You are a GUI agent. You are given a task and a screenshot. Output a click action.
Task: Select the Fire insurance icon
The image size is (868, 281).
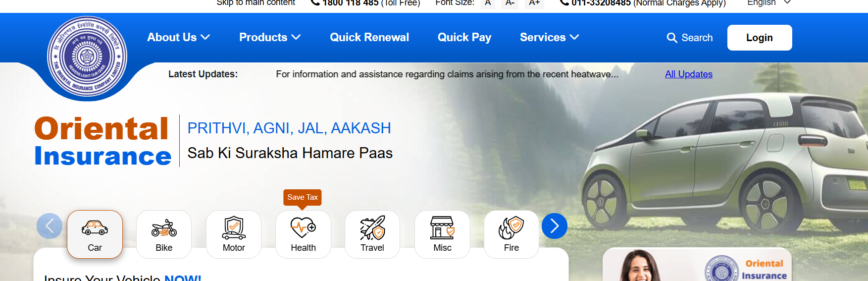click(x=511, y=228)
